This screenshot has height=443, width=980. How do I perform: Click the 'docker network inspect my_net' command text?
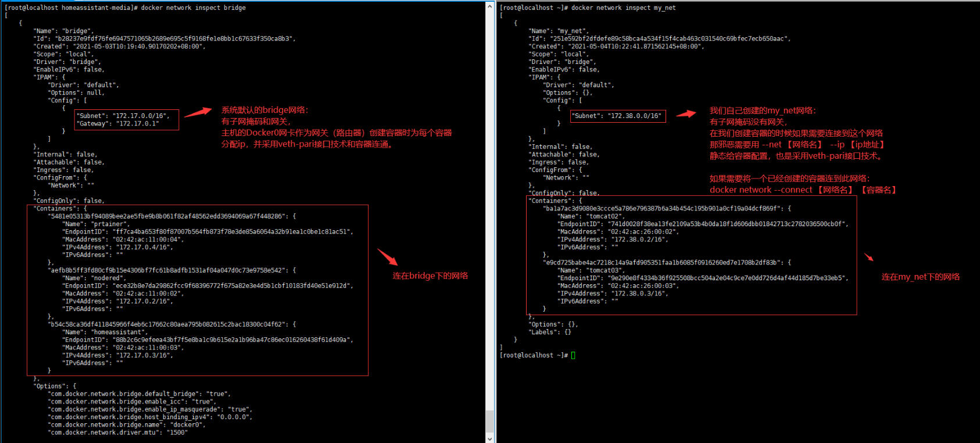623,8
